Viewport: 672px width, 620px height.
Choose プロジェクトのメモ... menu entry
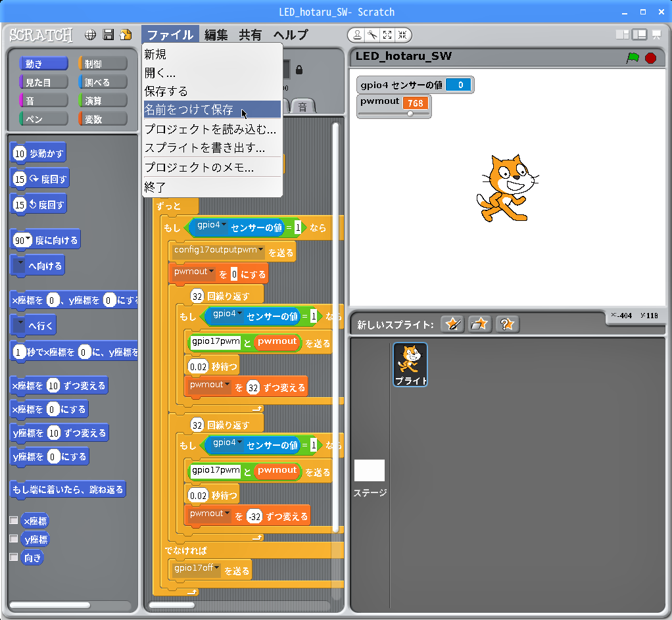pyautogui.click(x=212, y=167)
